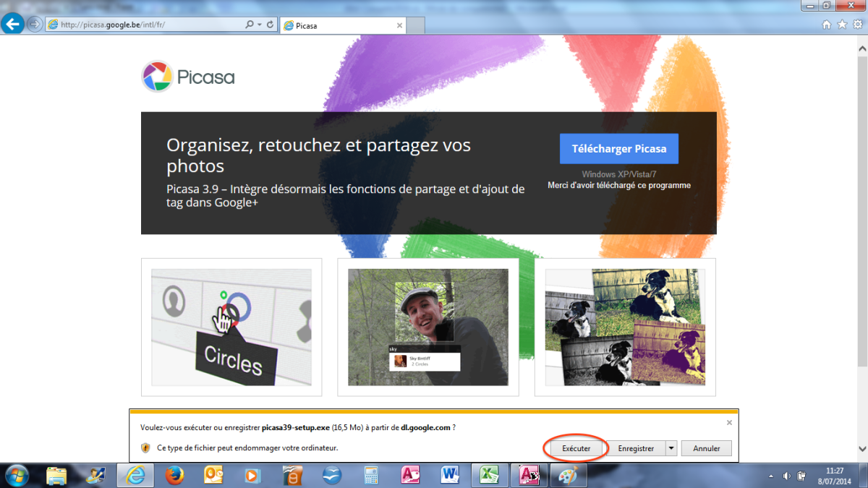The image size is (868, 488).
Task: Click the headline 'Organisez, retouchez et partagez vos photos'
Action: pyautogui.click(x=318, y=155)
